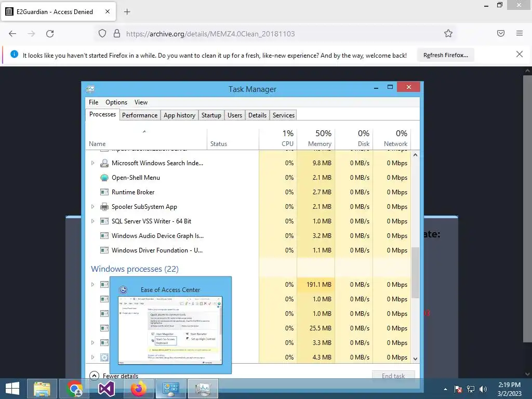Viewport: 532px width, 399px height.
Task: Click the Open-Shell Menu icon
Action: pyautogui.click(x=104, y=178)
